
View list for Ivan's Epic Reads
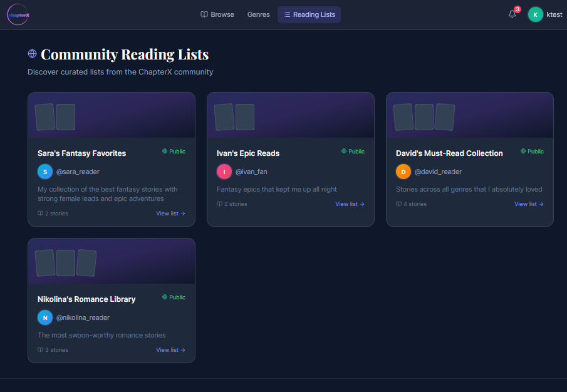point(350,204)
